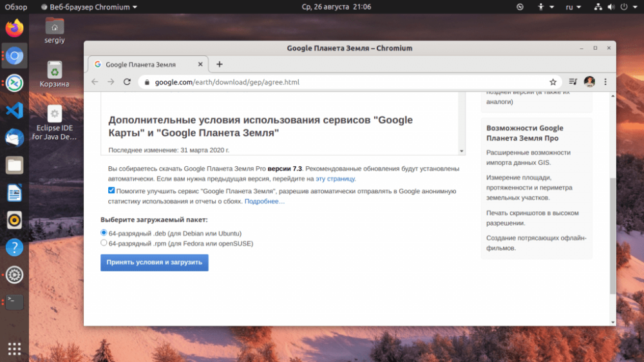Open the Files manager in dock
644x362 pixels.
(x=14, y=165)
